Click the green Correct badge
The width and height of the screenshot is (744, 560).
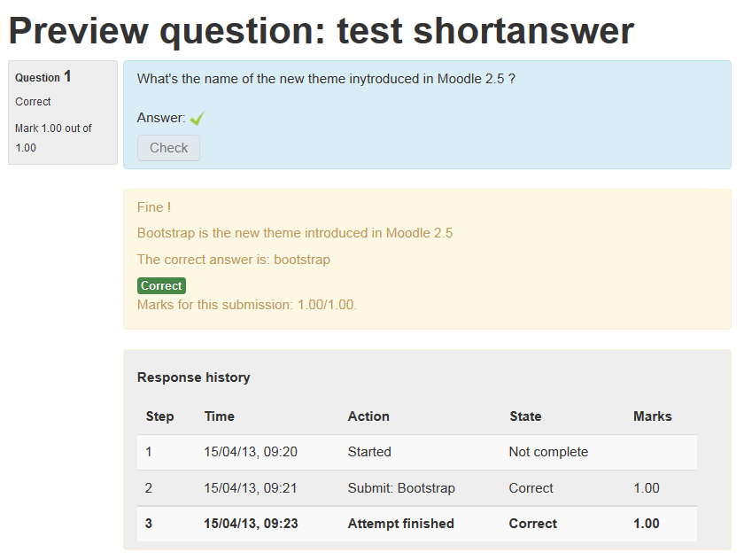click(161, 285)
